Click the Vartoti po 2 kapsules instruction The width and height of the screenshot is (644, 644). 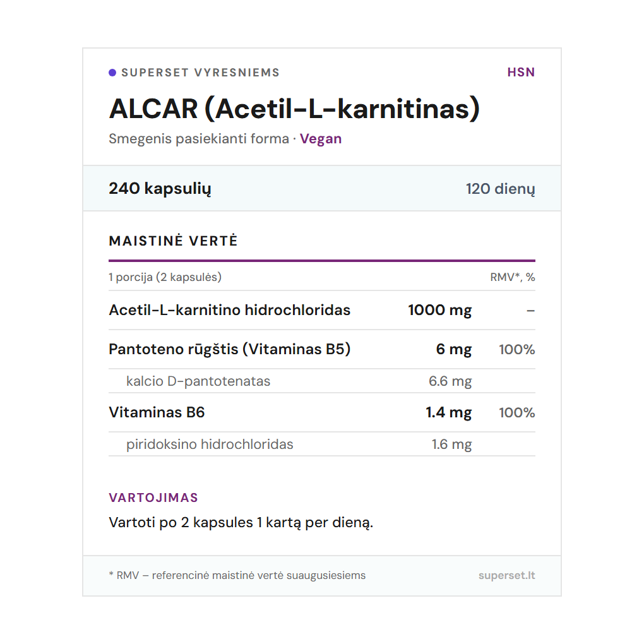tap(241, 523)
